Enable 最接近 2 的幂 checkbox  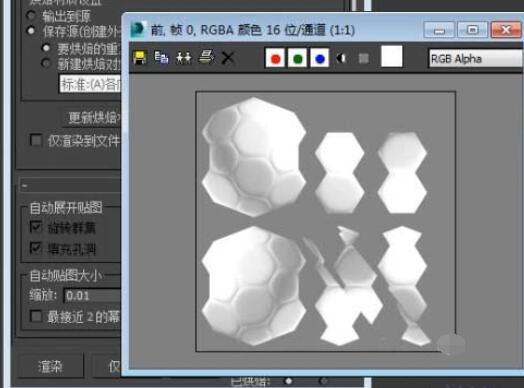coord(35,316)
